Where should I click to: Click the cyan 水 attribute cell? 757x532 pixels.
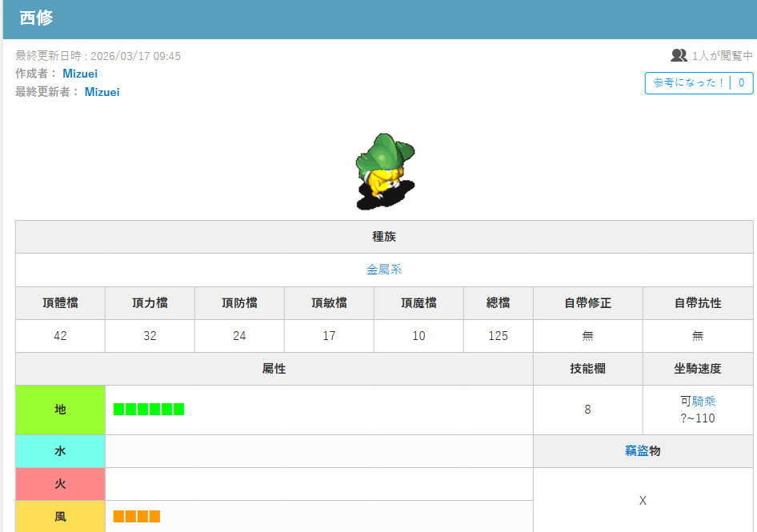click(60, 451)
